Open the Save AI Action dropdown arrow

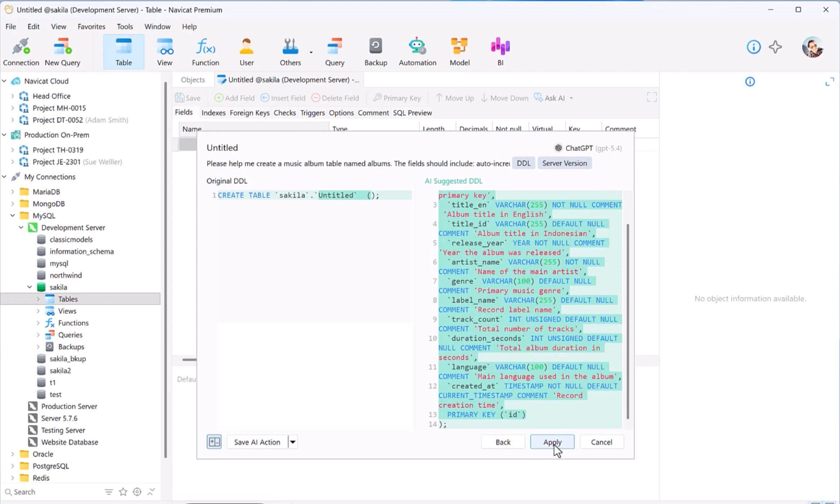[293, 442]
